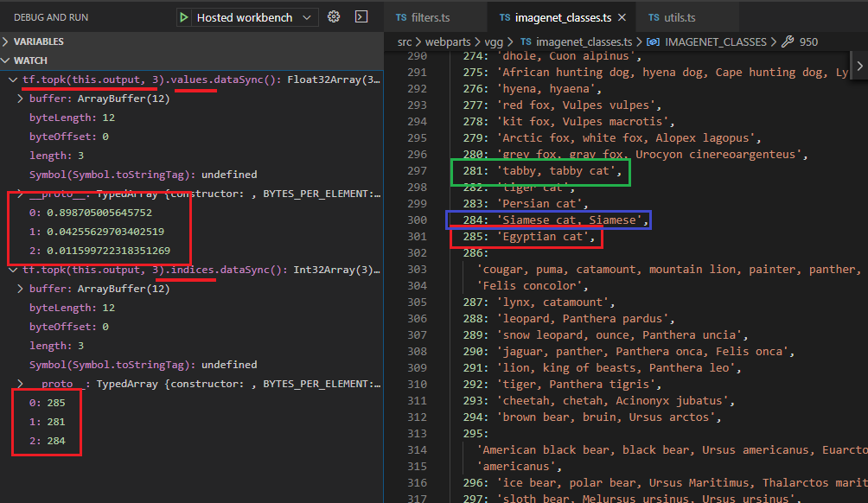
Task: Start debugging with the green play icon
Action: coord(184,17)
